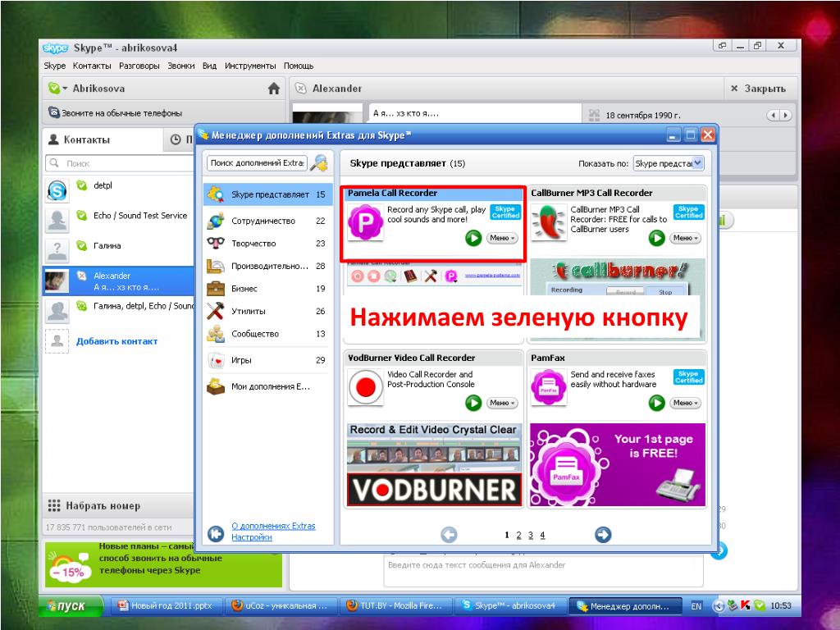
Task: Open Мои дополнения E… category
Action: [x=267, y=386]
